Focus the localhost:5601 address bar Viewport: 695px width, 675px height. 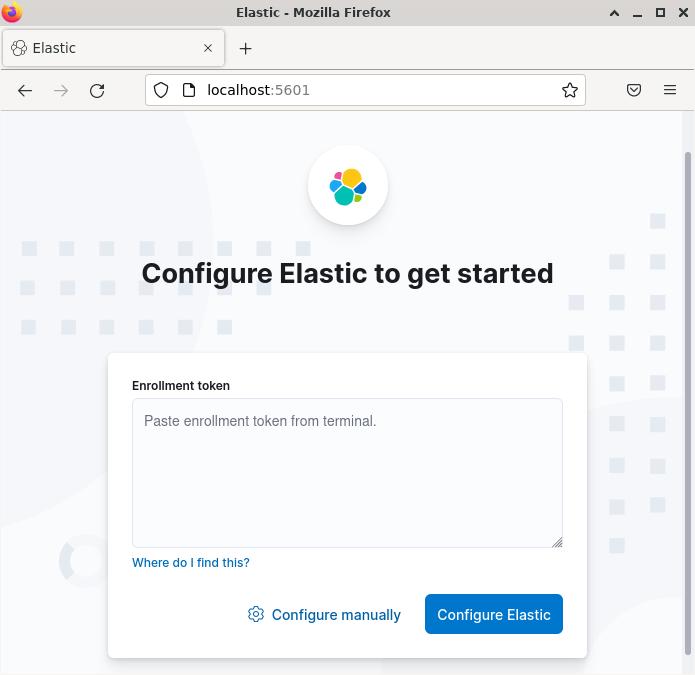pos(365,90)
